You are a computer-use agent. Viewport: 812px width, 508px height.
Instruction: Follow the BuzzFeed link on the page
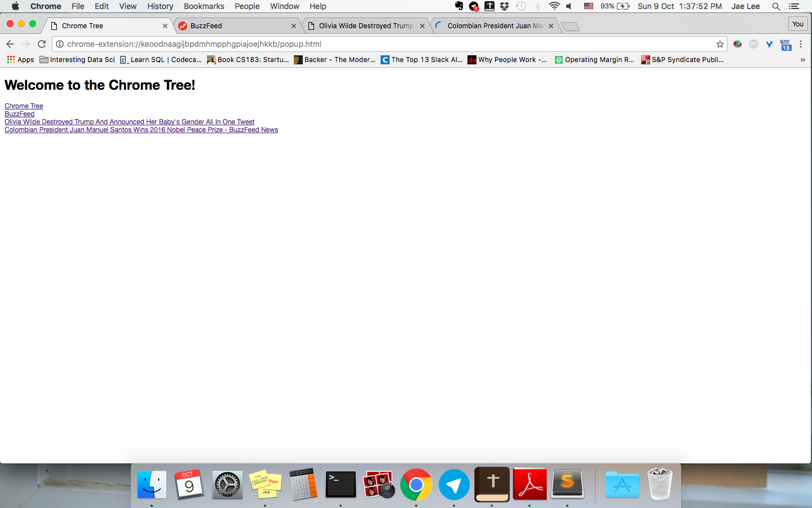click(19, 114)
